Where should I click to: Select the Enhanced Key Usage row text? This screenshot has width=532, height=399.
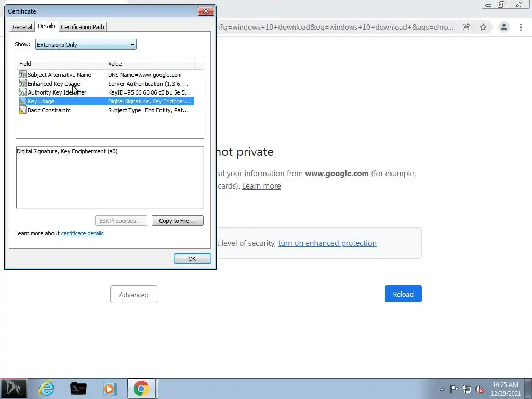point(54,84)
